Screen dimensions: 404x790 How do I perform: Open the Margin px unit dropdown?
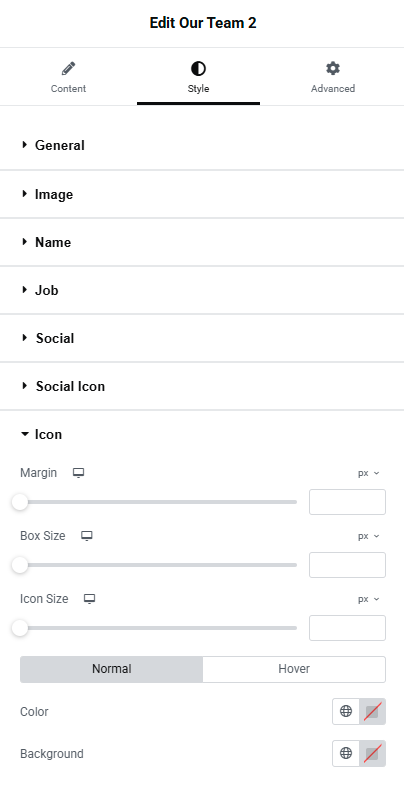(369, 474)
